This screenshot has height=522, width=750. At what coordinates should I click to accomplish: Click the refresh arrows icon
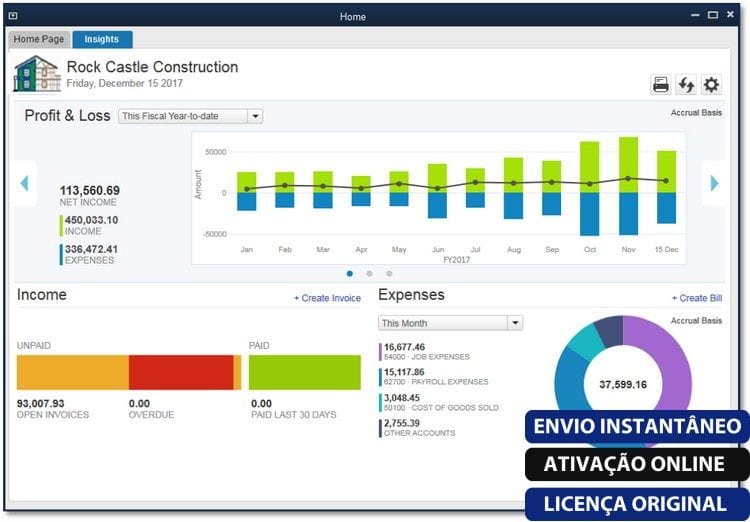[686, 85]
